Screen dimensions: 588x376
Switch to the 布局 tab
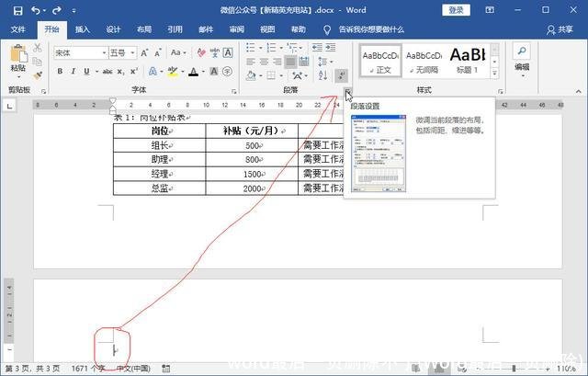(x=144, y=29)
